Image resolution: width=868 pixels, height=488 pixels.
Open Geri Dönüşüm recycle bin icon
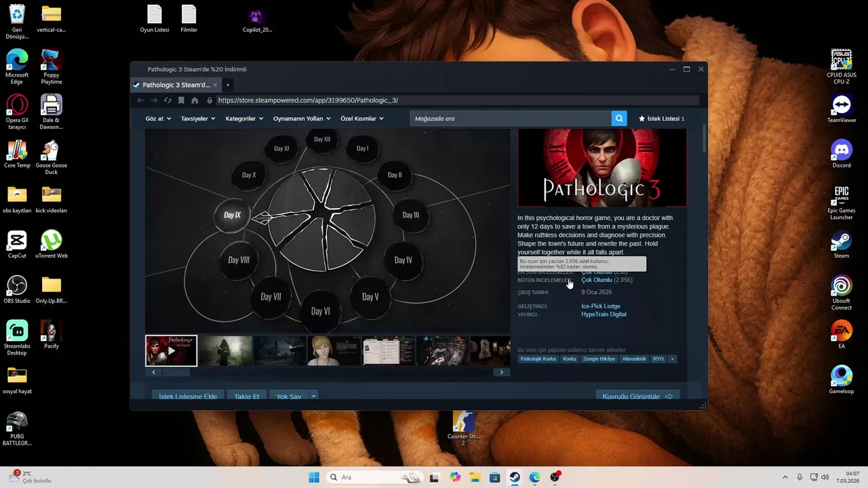click(x=17, y=22)
